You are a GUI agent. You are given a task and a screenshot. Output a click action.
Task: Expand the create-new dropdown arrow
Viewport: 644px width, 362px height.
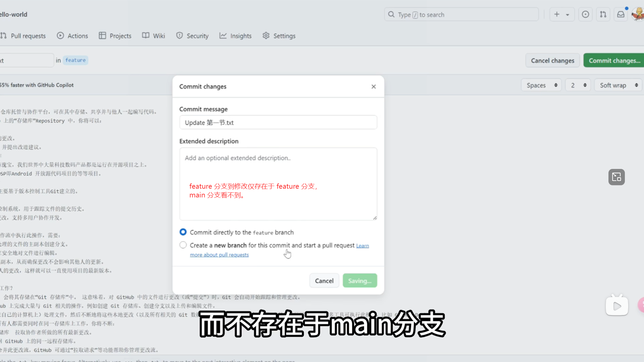coord(568,15)
